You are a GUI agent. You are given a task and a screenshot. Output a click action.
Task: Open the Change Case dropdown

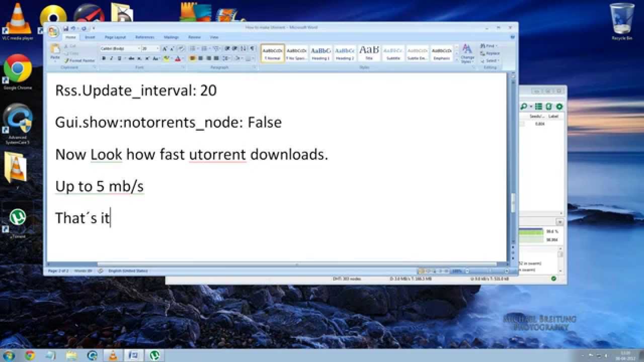coord(155,58)
